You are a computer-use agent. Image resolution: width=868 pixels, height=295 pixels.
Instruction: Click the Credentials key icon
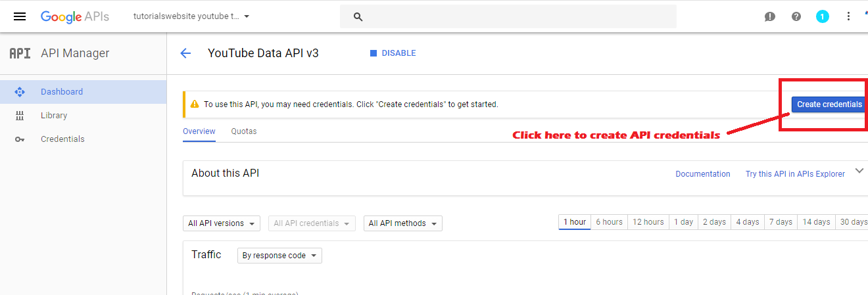click(x=20, y=139)
